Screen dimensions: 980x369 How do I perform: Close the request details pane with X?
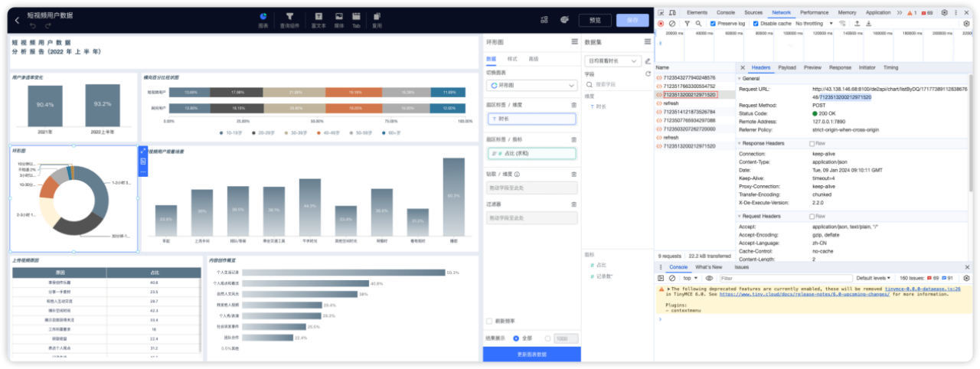(742, 67)
